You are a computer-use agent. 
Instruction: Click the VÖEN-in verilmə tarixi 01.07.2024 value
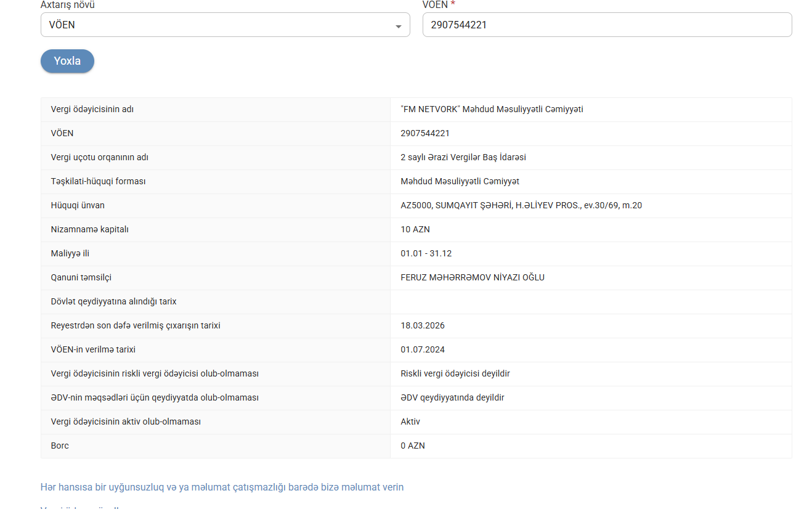[x=423, y=350]
